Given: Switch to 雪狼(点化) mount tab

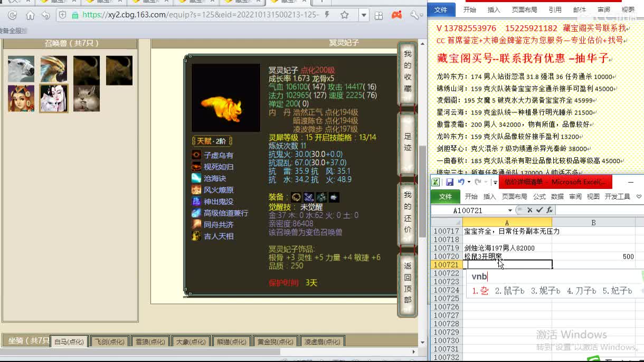Looking at the screenshot, I should pyautogui.click(x=150, y=341).
